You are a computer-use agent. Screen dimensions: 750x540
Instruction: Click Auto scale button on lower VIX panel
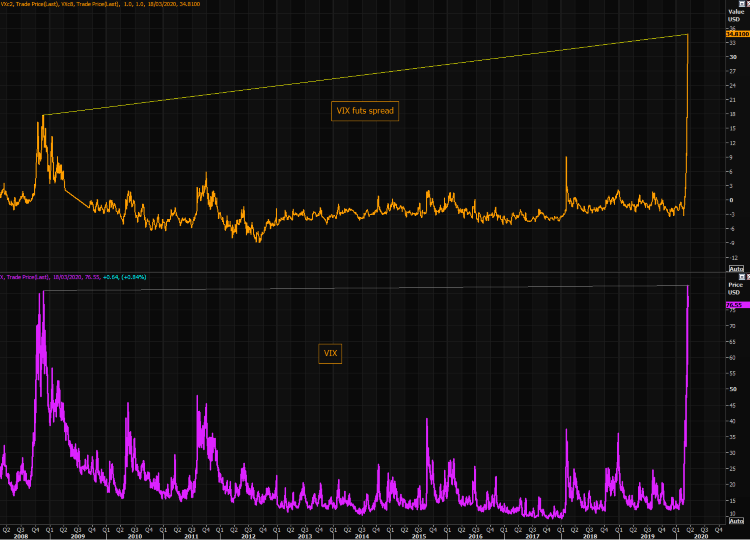click(x=736, y=521)
